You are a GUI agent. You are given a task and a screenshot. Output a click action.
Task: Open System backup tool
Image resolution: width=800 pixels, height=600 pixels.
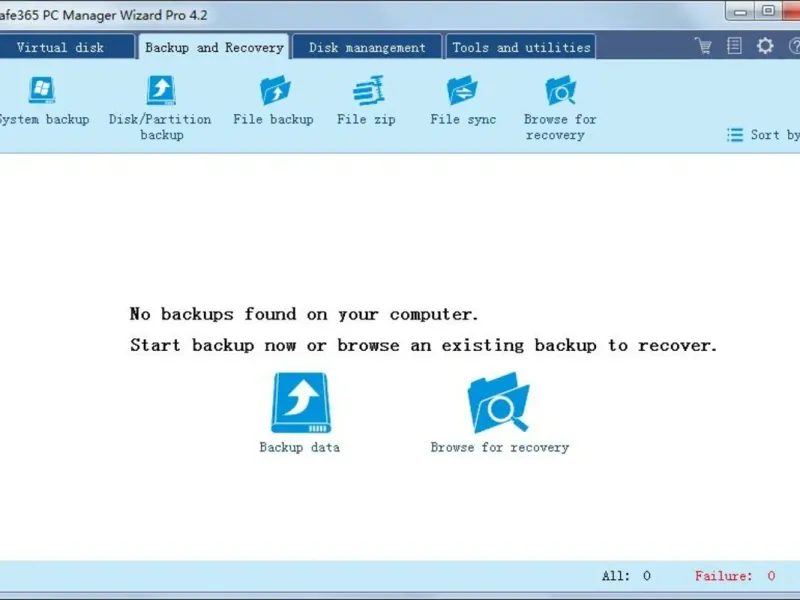[x=43, y=101]
